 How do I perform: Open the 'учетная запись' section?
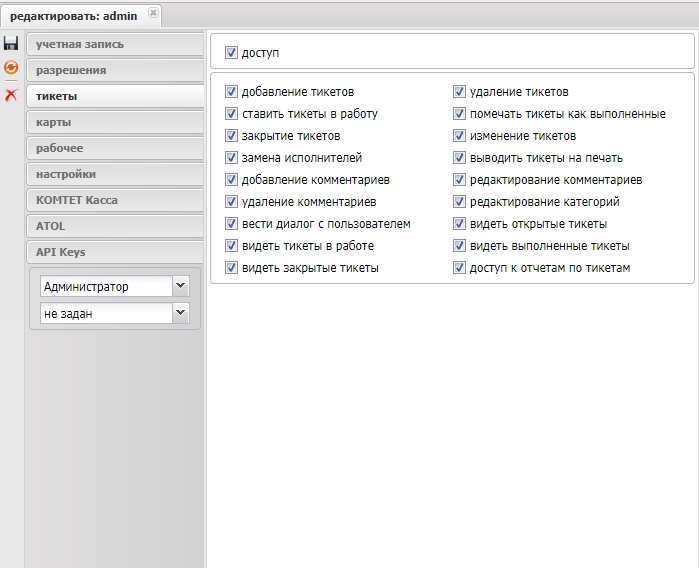[115, 44]
